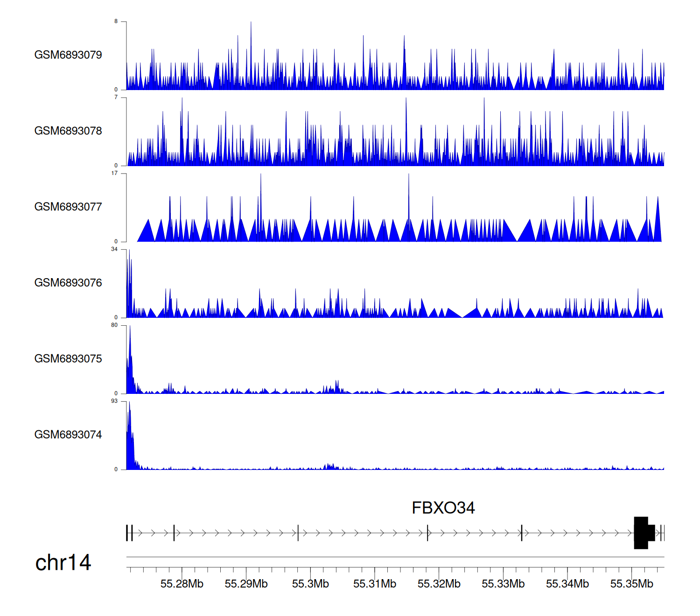700x616 pixels.
Task: Click the GSM6893075 track label
Action: 68,359
